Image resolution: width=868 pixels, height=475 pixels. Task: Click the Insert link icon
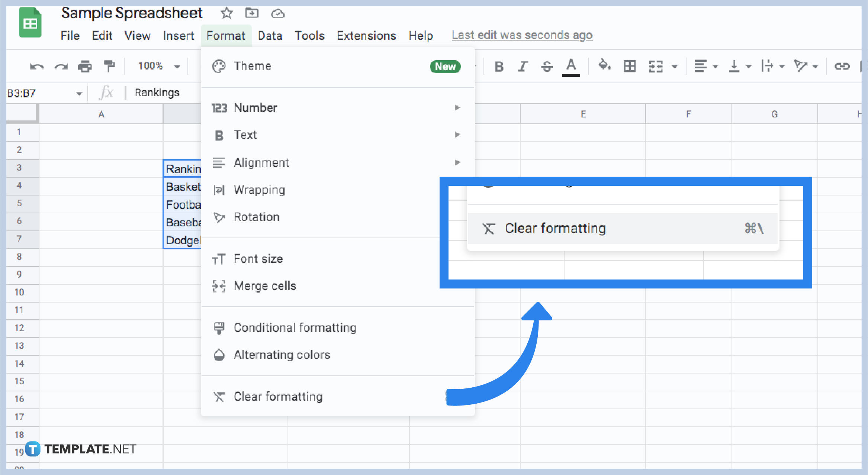pyautogui.click(x=842, y=66)
